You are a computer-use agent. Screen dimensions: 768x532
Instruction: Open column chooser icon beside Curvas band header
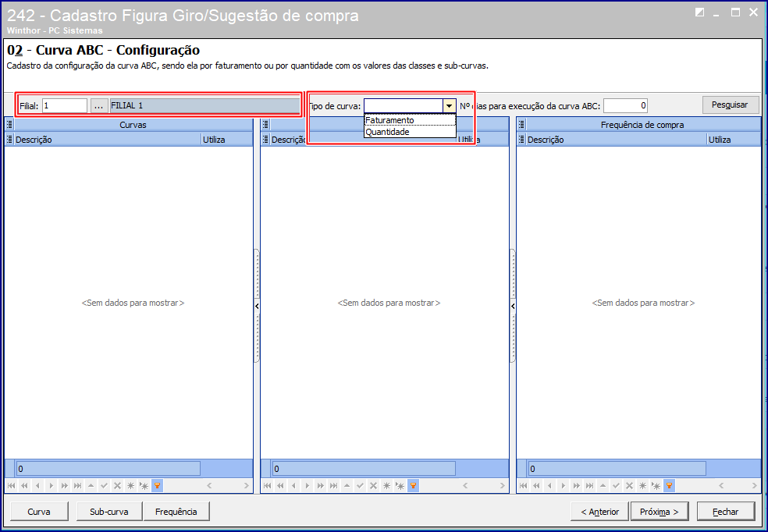click(x=9, y=125)
